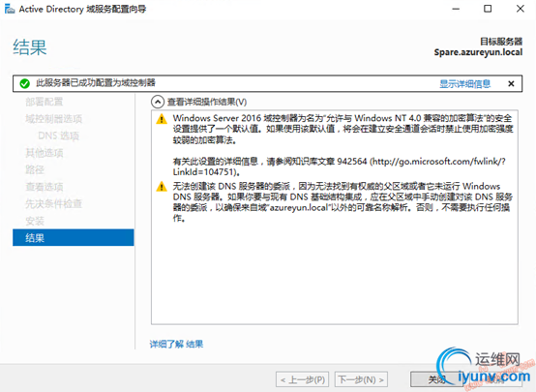Select 部署配置 in the wizard steps

pos(45,102)
